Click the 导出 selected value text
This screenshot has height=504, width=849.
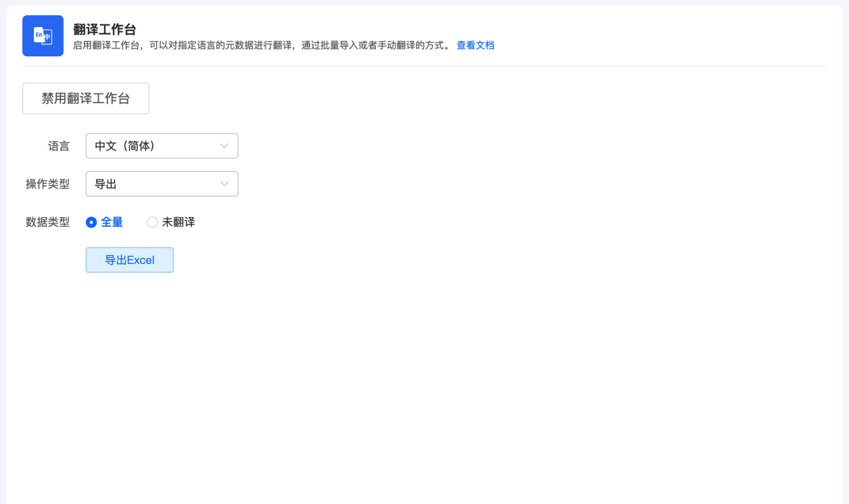point(105,184)
